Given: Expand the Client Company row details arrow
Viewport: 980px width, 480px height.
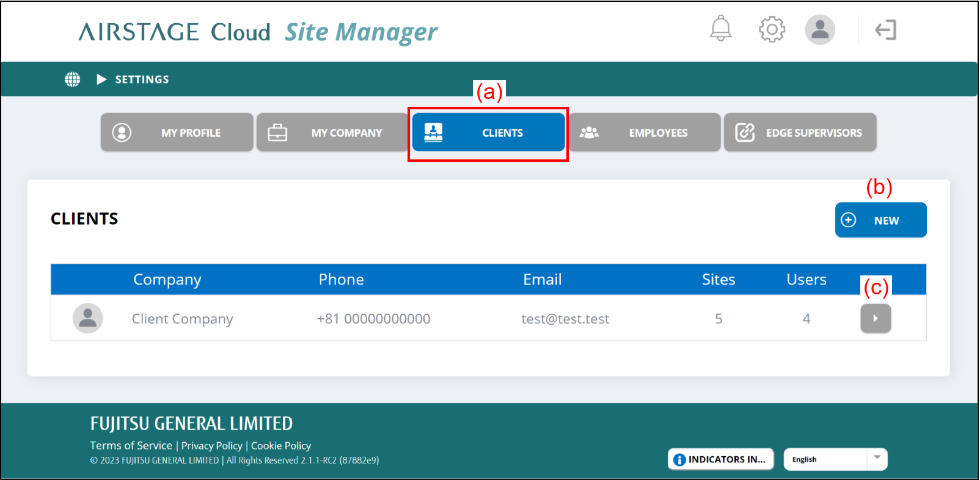Looking at the screenshot, I should (x=875, y=318).
